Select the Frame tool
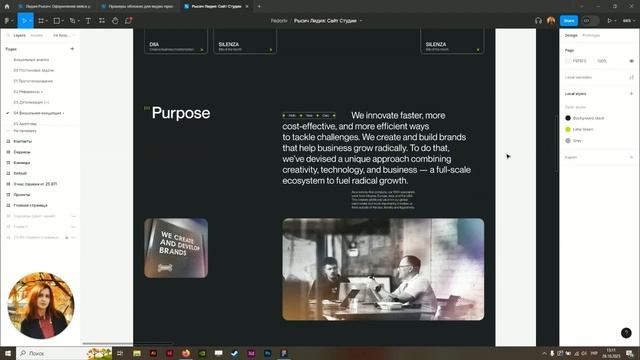Image resolution: width=640 pixels, height=360 pixels. click(41, 20)
